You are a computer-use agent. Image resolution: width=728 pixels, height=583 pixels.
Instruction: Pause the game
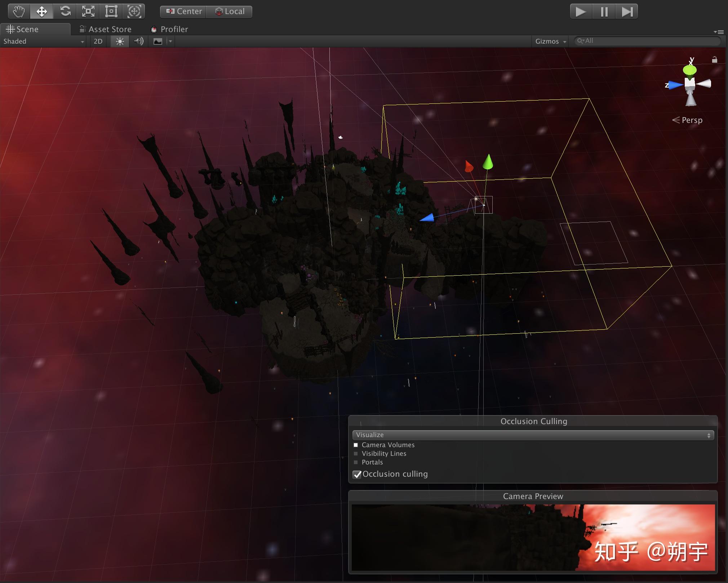(604, 12)
